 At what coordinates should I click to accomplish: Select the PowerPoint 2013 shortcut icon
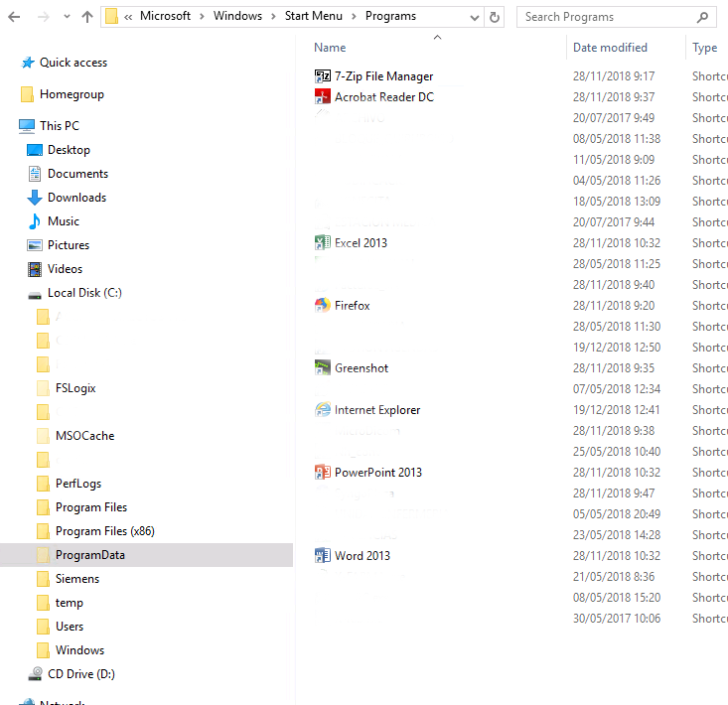click(323, 473)
